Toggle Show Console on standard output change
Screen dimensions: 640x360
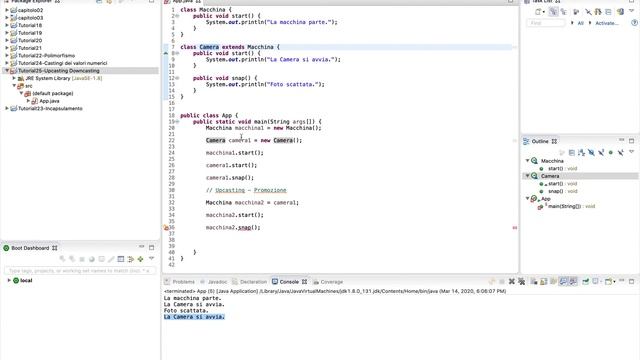coord(563,282)
